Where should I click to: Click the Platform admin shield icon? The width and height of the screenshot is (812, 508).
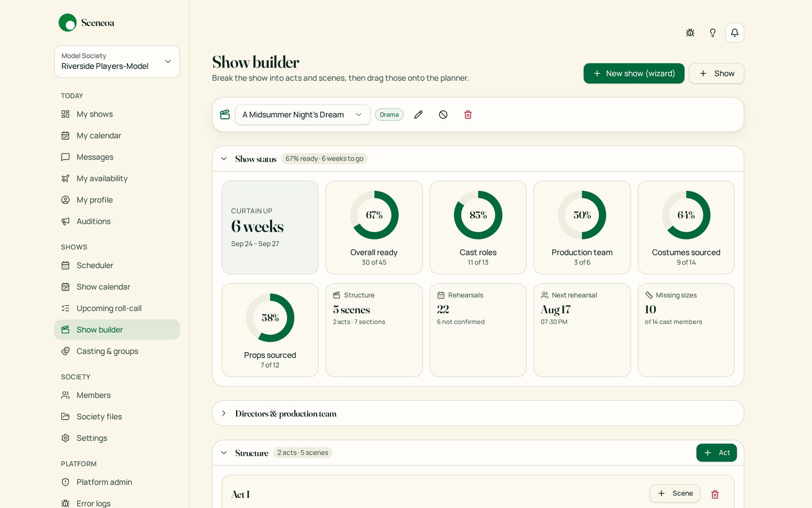(x=65, y=482)
